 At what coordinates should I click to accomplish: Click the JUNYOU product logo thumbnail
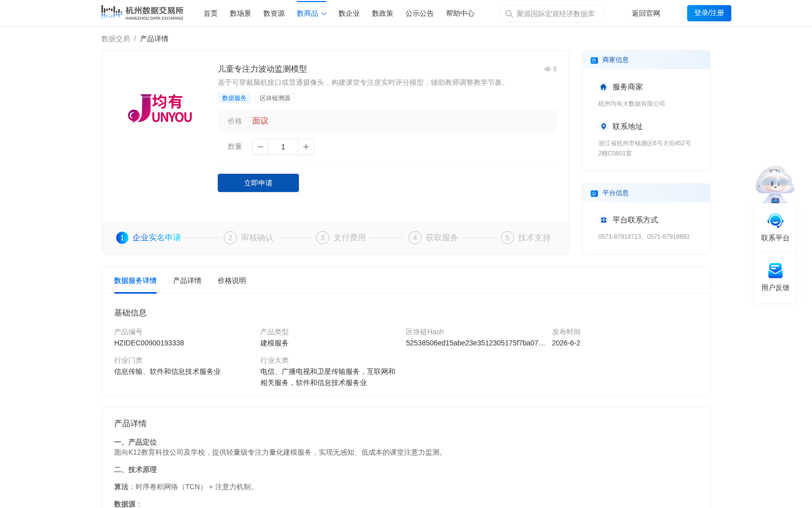coord(160,108)
